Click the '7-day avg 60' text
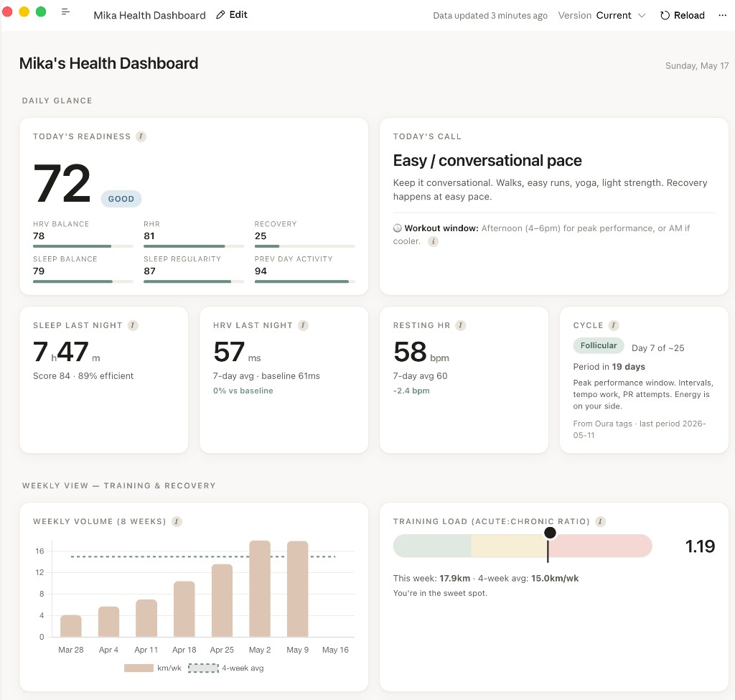This screenshot has height=700, width=735. click(420, 376)
